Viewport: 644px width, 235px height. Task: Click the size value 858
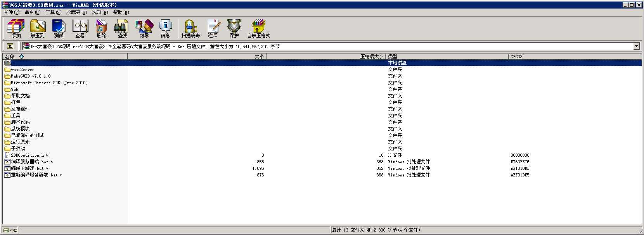(x=260, y=162)
